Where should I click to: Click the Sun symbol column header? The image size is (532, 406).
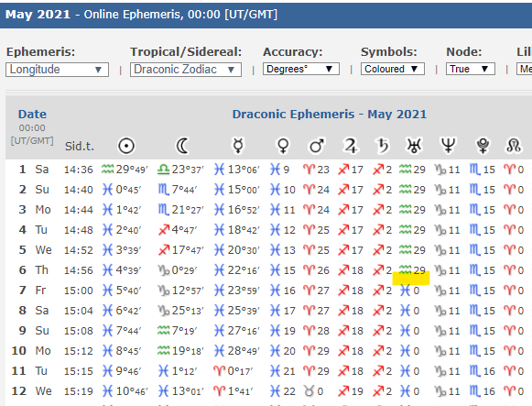[x=126, y=146]
